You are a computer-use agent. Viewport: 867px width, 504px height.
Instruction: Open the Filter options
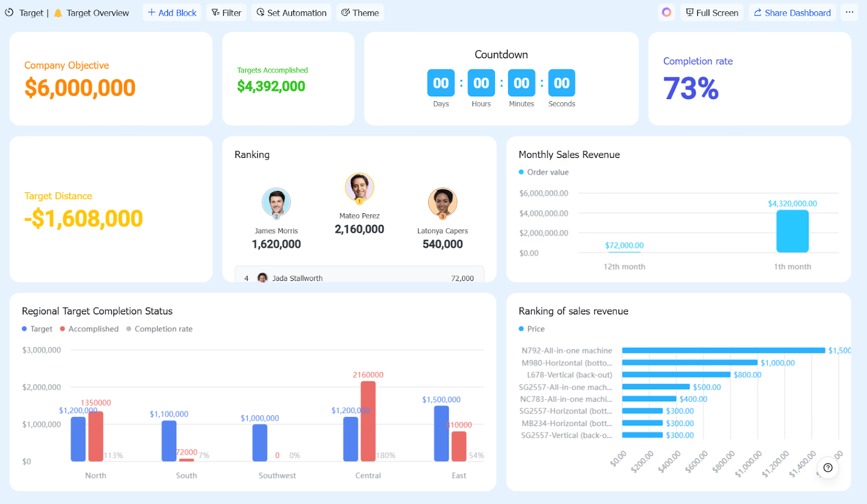click(227, 12)
